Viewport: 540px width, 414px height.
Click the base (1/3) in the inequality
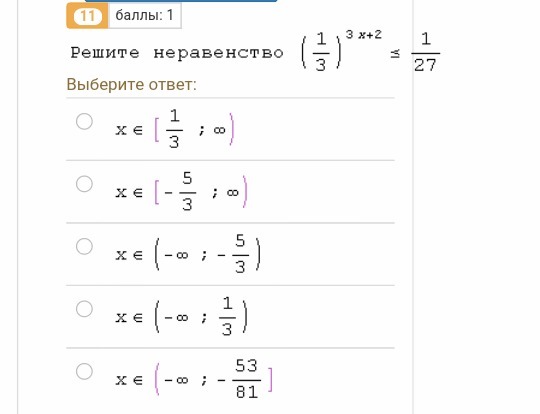[321, 52]
